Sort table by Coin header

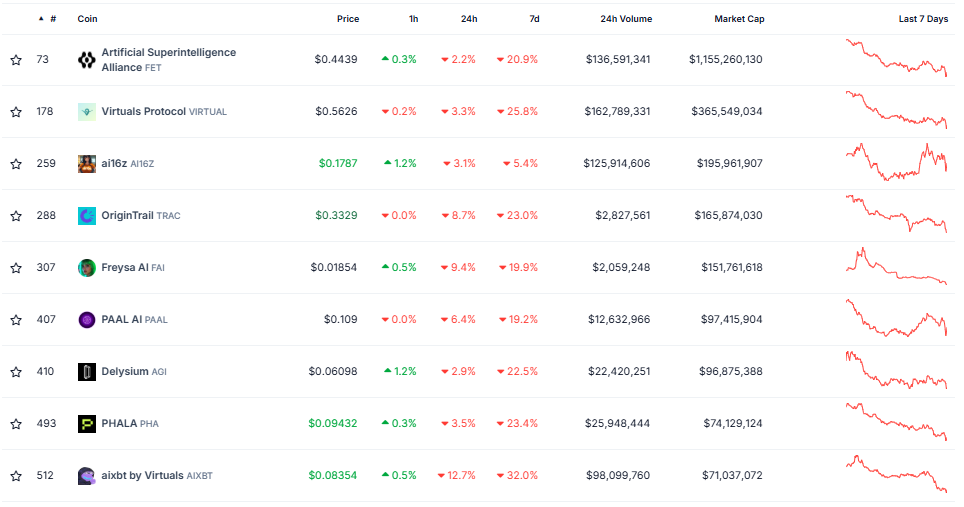click(87, 19)
